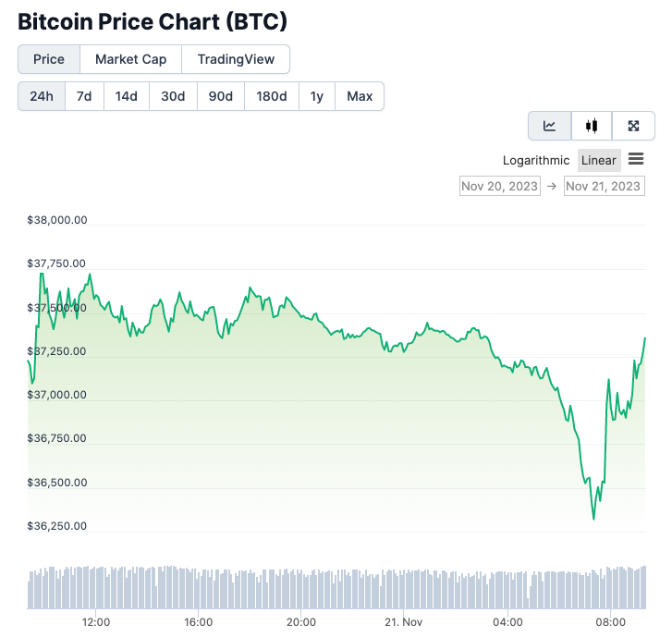Choose the 14d time range

click(126, 96)
